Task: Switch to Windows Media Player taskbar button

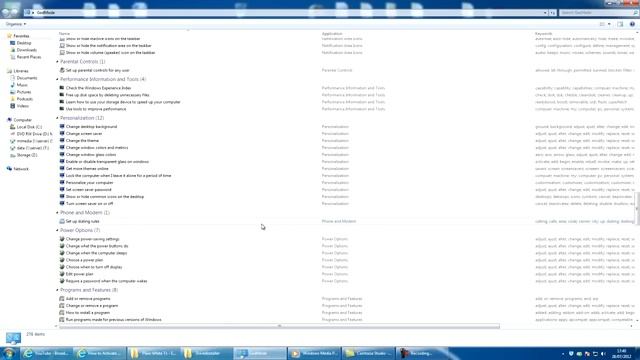Action: [314, 353]
